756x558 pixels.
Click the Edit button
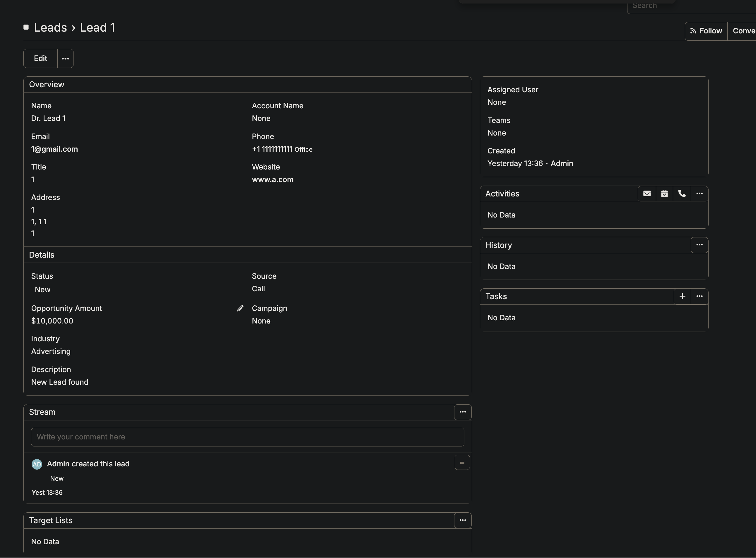(40, 59)
